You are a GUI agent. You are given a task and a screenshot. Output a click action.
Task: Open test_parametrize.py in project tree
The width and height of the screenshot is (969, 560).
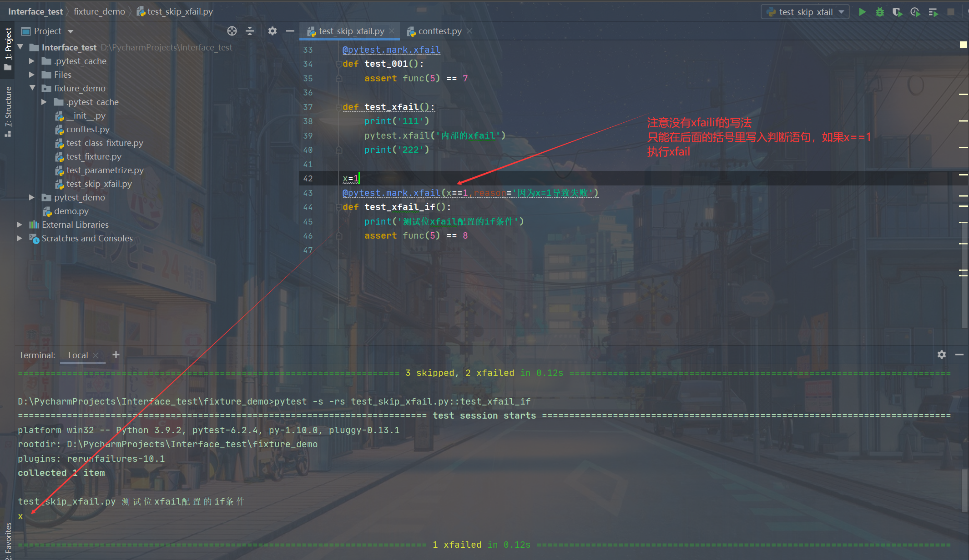[x=100, y=170]
